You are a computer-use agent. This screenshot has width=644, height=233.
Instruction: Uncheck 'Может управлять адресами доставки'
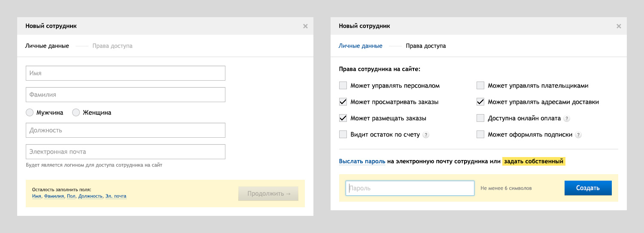480,102
